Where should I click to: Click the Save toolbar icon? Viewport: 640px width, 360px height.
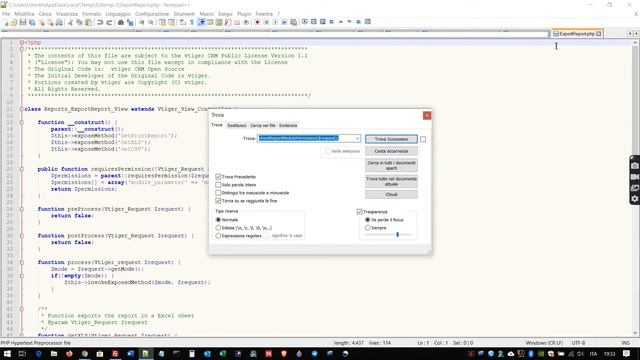(23, 22)
